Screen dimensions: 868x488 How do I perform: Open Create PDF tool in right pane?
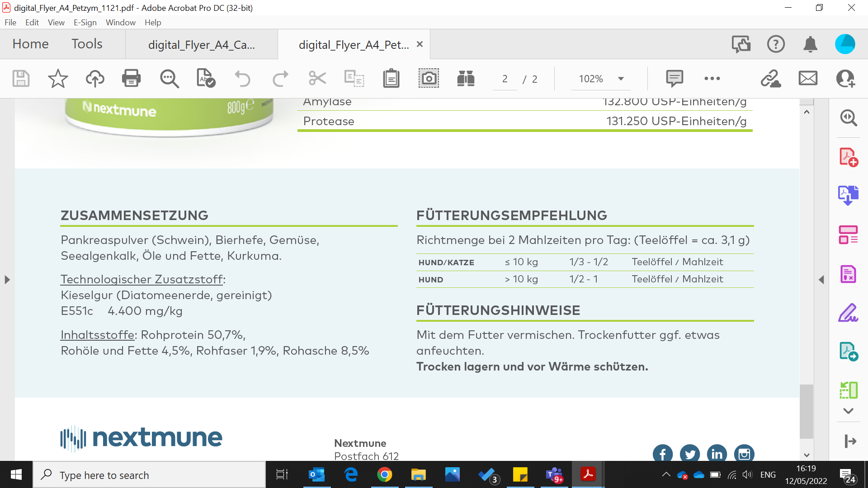point(848,157)
